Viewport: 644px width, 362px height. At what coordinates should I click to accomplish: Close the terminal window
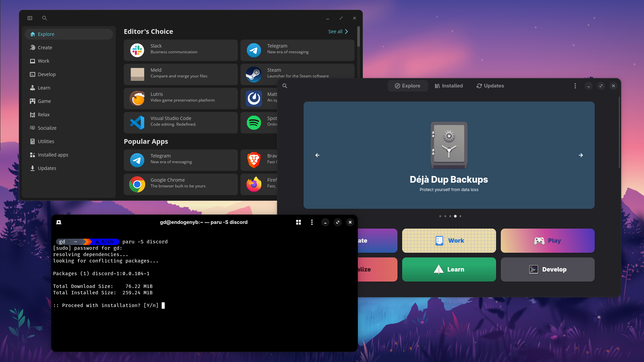(x=350, y=222)
